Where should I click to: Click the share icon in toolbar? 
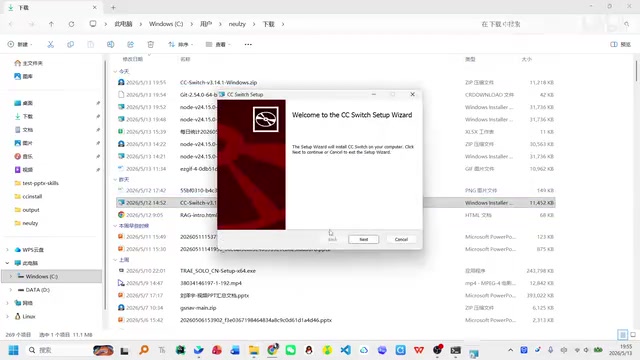tap(131, 44)
